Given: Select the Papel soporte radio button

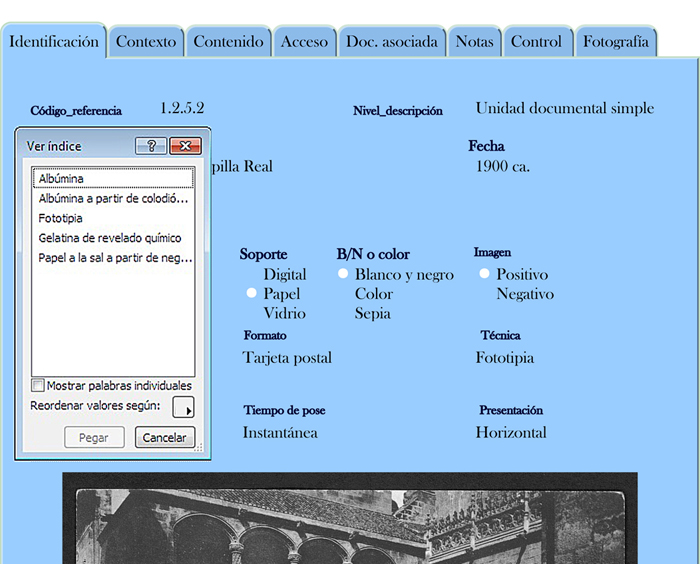Looking at the screenshot, I should coord(251,293).
